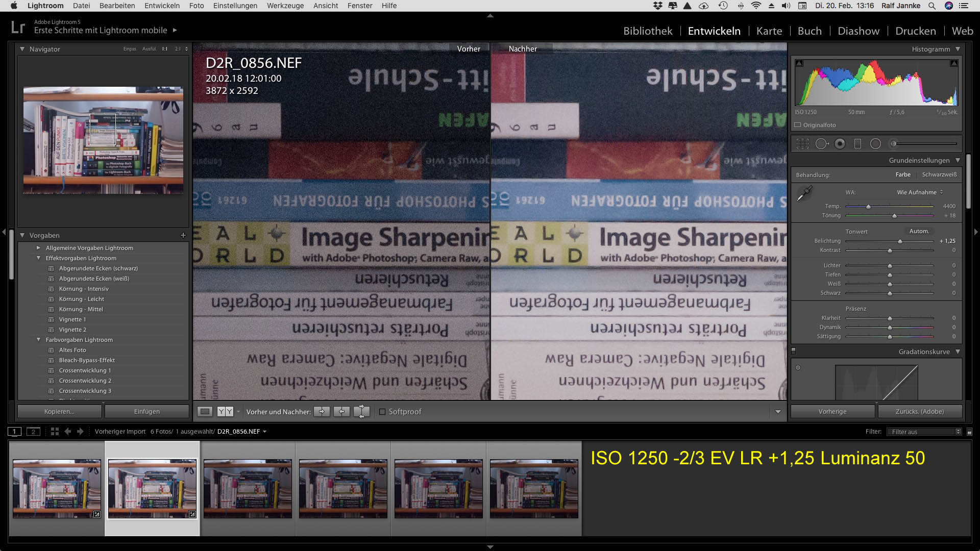Click the Kopieren... button
The height and width of the screenshot is (551, 980).
pyautogui.click(x=59, y=412)
